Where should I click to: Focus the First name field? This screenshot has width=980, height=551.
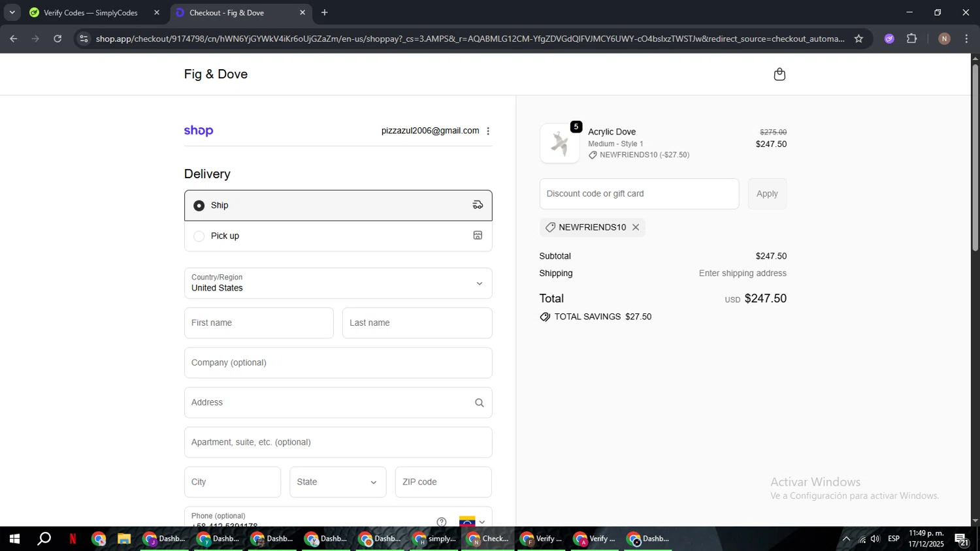(259, 323)
